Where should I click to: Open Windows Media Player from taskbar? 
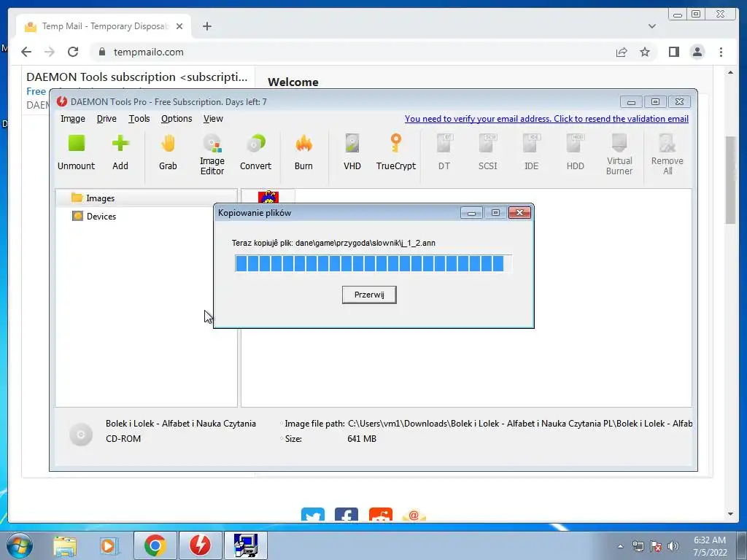[x=109, y=545]
